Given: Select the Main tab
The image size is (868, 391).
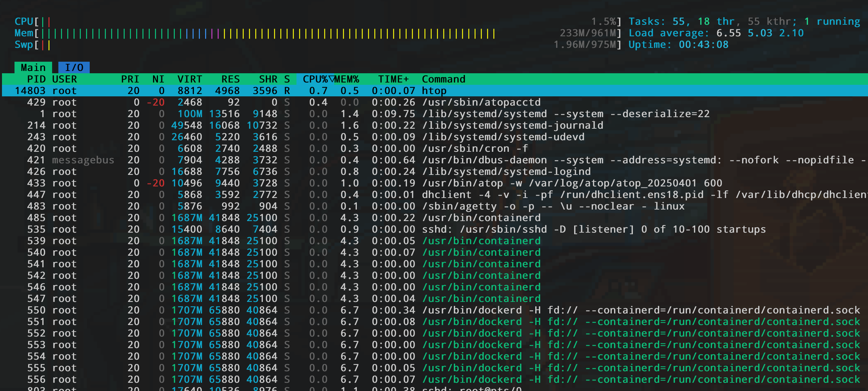Looking at the screenshot, I should pos(33,67).
